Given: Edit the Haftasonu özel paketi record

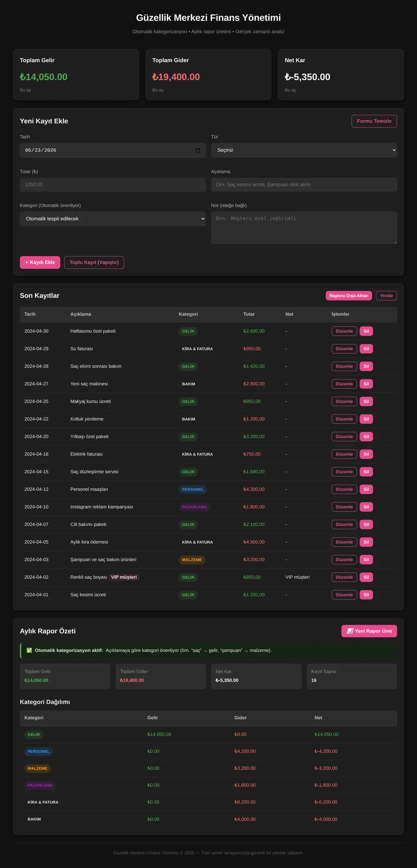Looking at the screenshot, I should 344,331.
